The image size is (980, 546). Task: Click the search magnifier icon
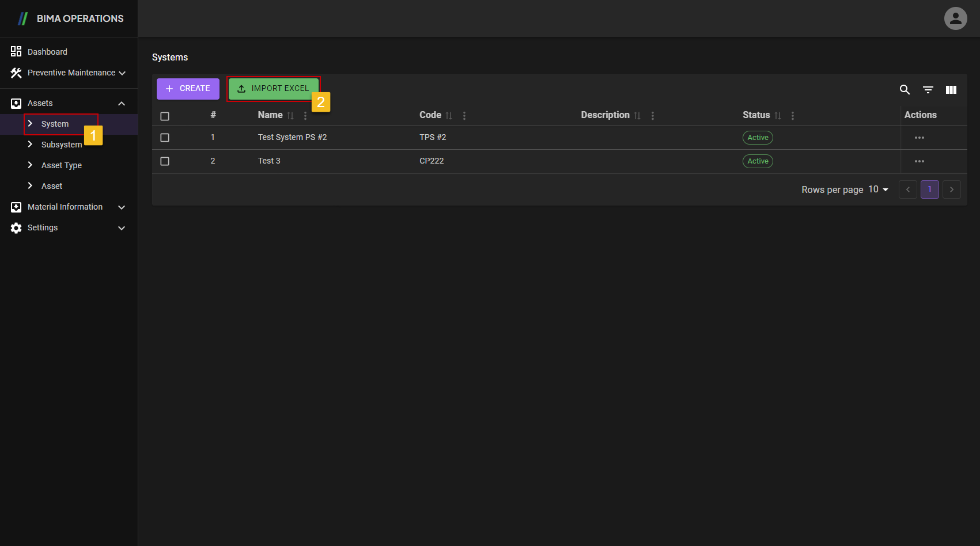click(905, 90)
